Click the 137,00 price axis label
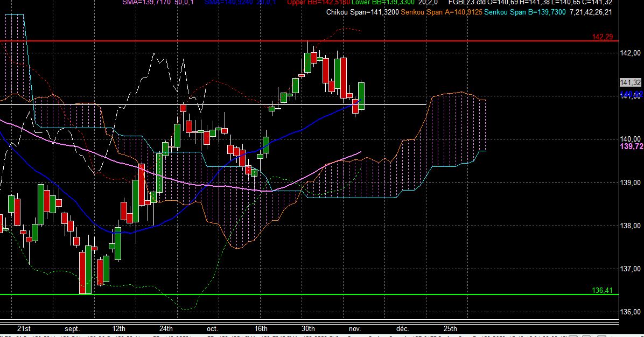The height and width of the screenshot is (337, 644). point(631,269)
